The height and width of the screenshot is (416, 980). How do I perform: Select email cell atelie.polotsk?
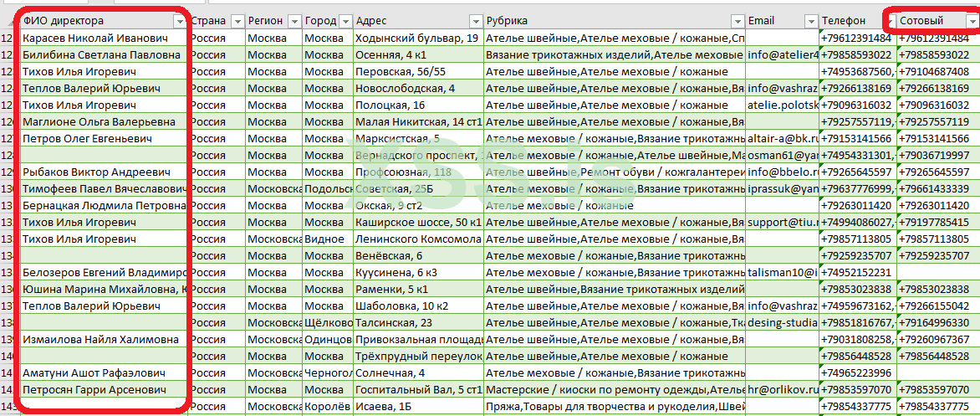coord(783,105)
